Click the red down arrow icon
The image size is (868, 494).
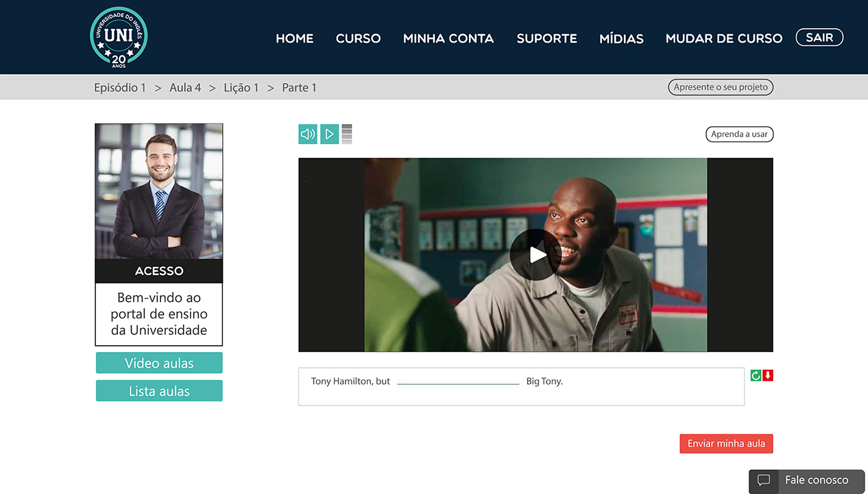768,375
